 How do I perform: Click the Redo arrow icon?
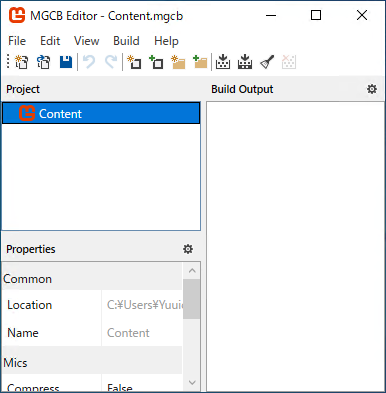[x=111, y=62]
